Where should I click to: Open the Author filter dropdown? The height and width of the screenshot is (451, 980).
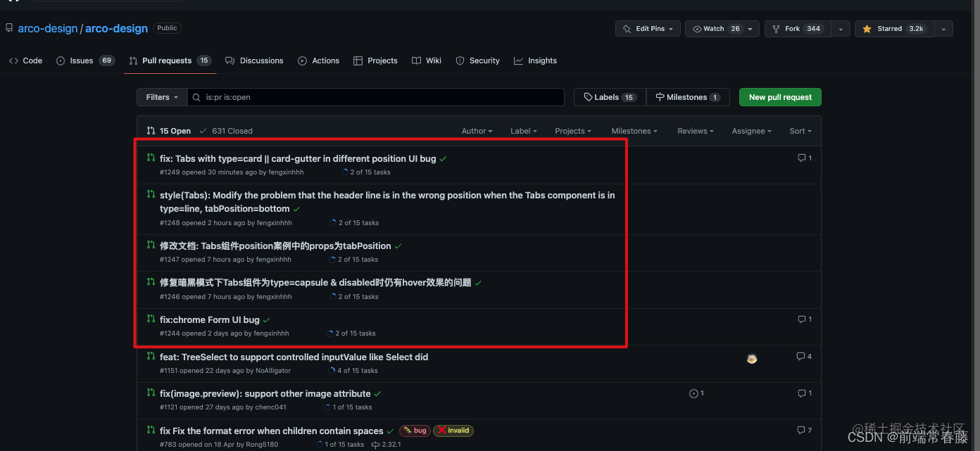(x=477, y=131)
